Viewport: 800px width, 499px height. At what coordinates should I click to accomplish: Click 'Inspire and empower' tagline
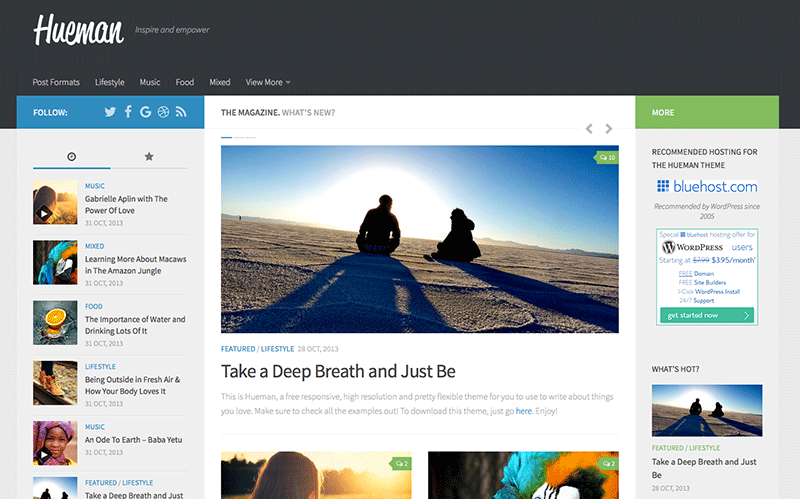coord(172,30)
